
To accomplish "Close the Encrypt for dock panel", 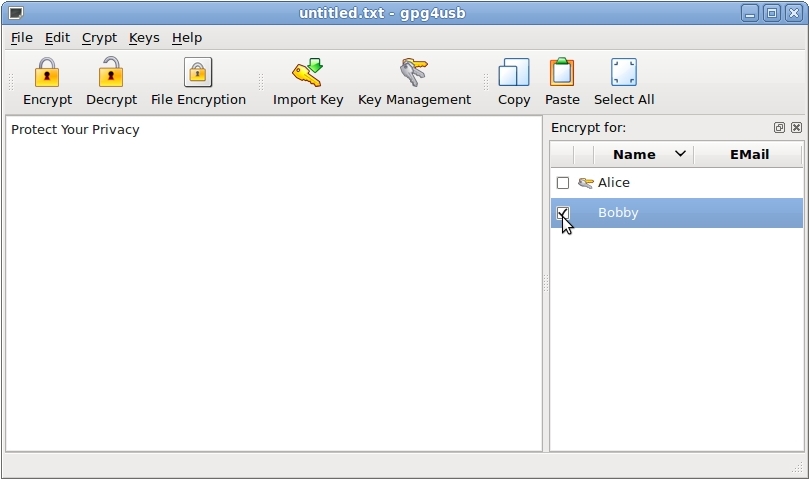I will click(x=796, y=127).
